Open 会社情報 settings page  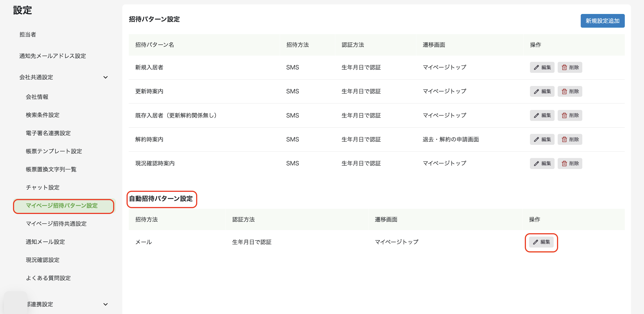coord(37,97)
